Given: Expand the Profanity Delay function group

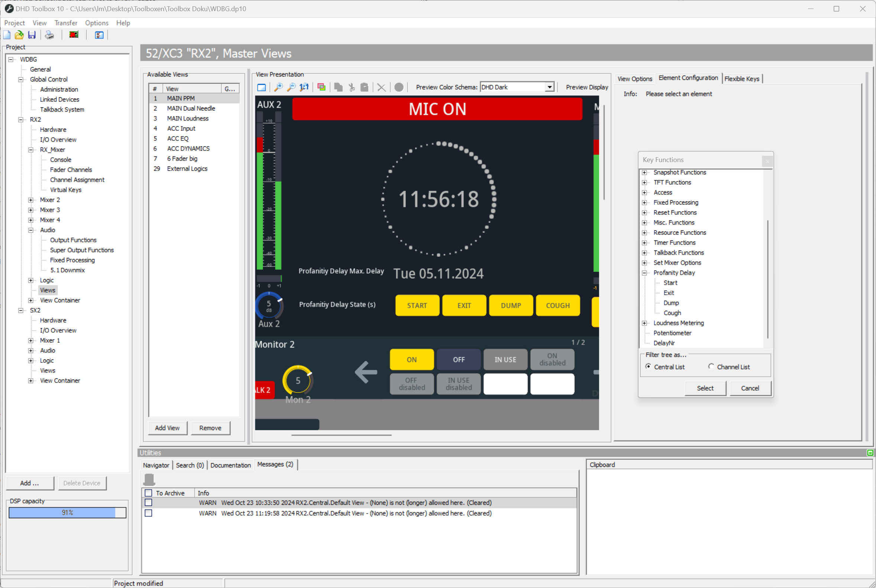Looking at the screenshot, I should click(x=644, y=272).
